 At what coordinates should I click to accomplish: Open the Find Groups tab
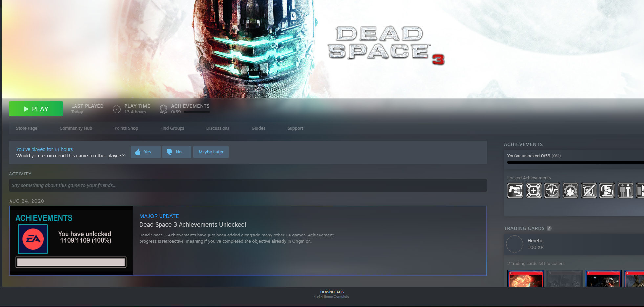(x=172, y=128)
